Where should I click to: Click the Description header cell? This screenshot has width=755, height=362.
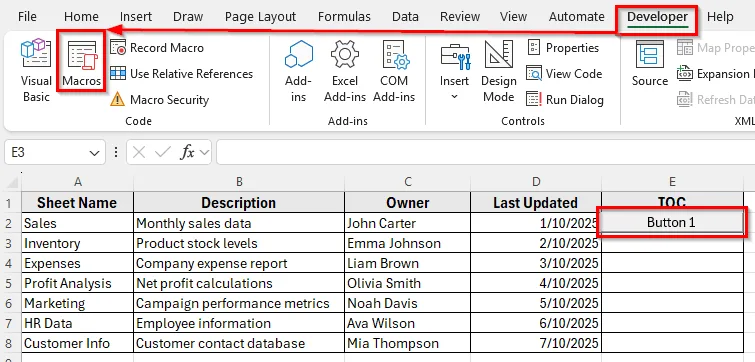coord(239,202)
